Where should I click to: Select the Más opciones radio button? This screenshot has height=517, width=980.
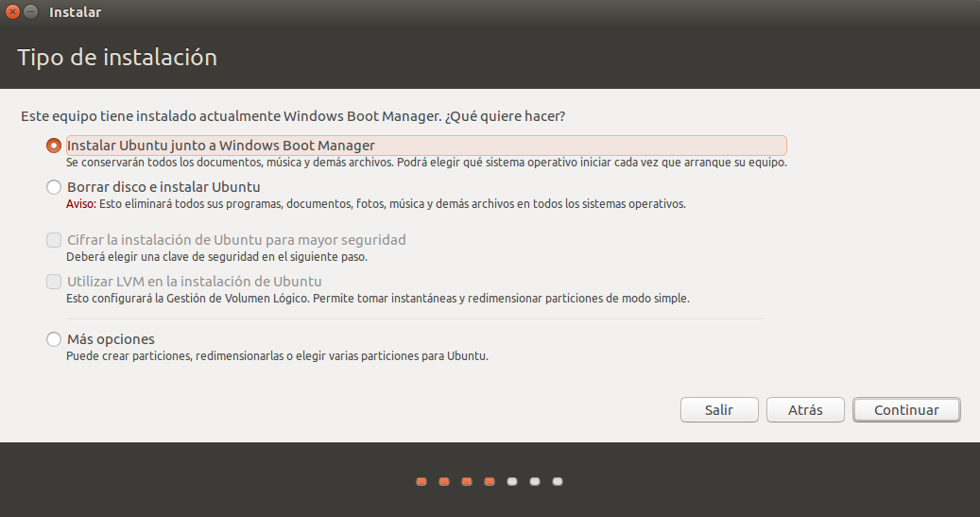(54, 339)
